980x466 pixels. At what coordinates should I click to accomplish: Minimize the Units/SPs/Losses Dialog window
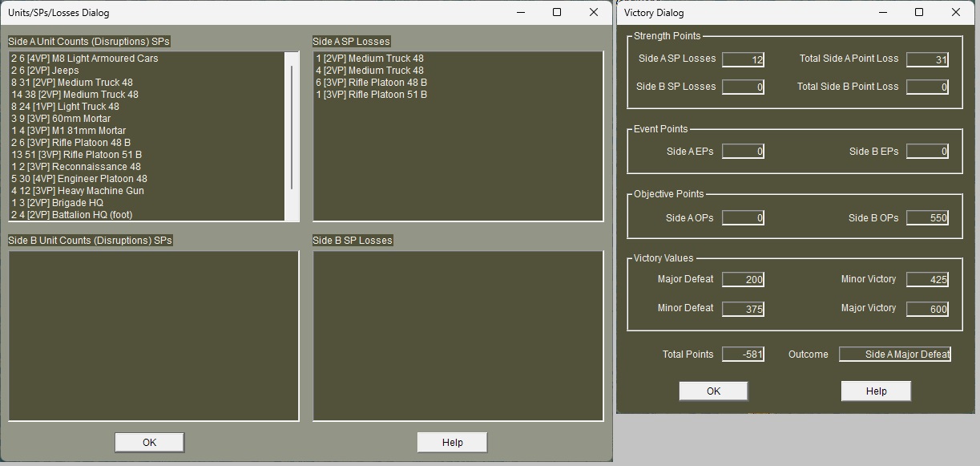pyautogui.click(x=521, y=12)
